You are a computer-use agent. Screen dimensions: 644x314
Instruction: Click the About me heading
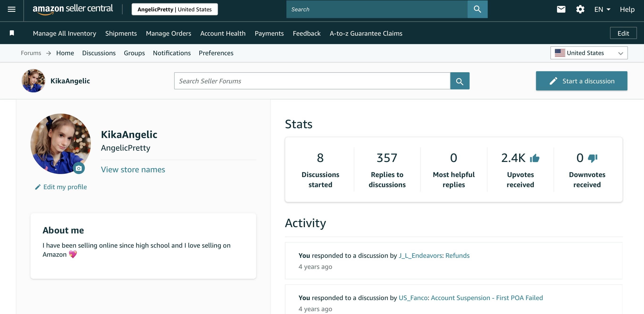tap(63, 230)
